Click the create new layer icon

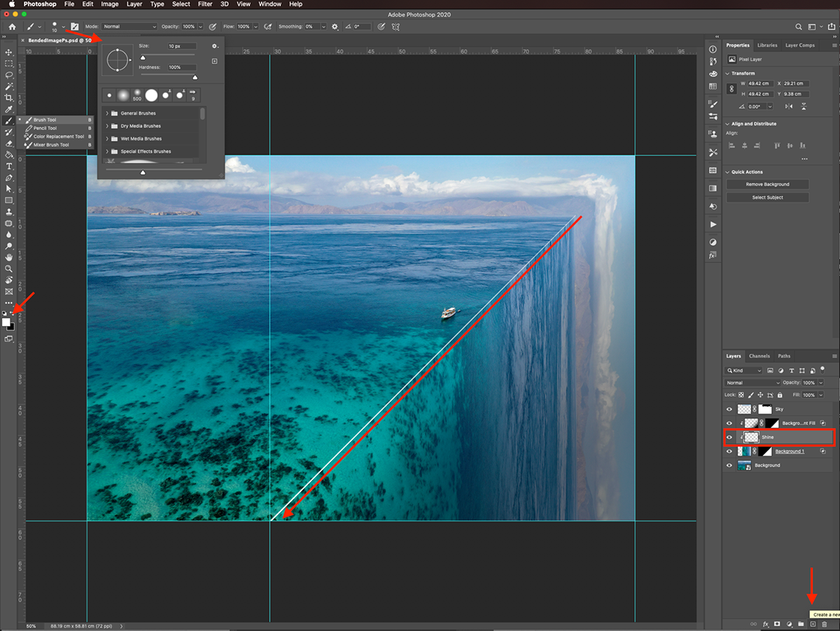pos(813,623)
